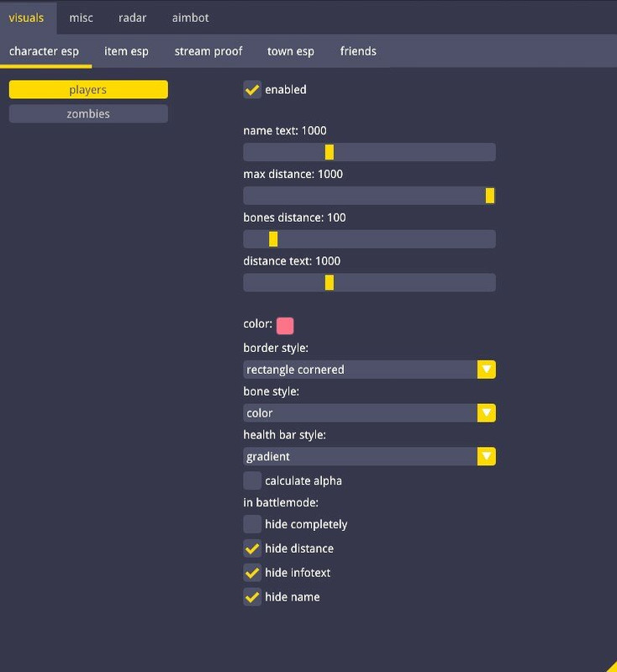Switch to the misc tab
Image resolution: width=617 pixels, height=672 pixels.
point(82,18)
